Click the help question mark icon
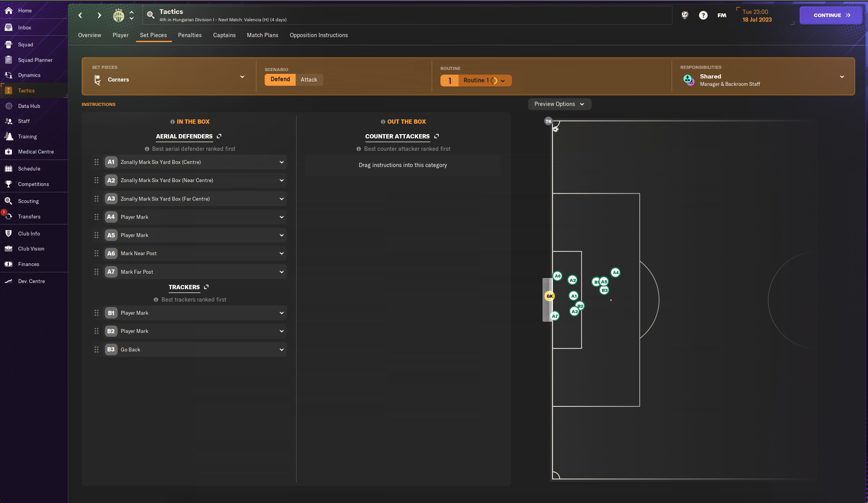Viewport: 868px width, 503px height. pos(703,15)
